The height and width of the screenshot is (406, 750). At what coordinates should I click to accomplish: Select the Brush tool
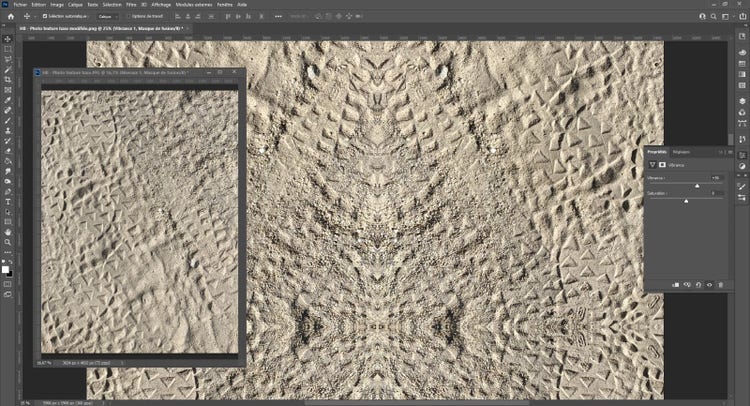coord(8,121)
